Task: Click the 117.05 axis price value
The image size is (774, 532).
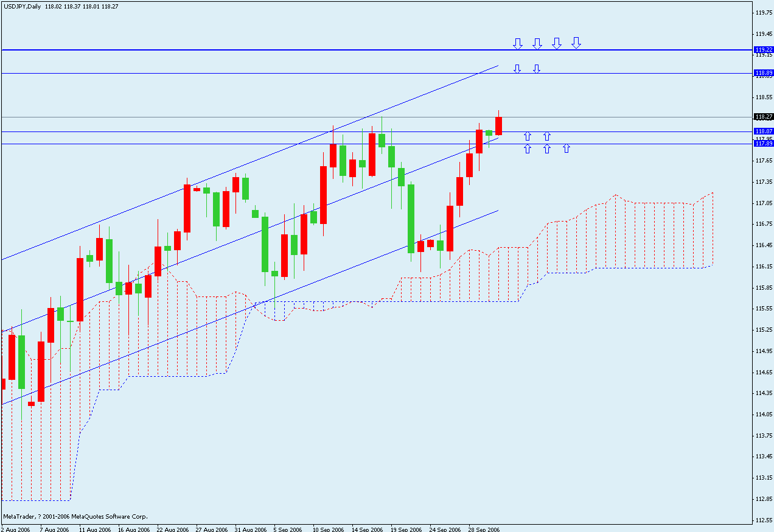Action: (x=764, y=203)
